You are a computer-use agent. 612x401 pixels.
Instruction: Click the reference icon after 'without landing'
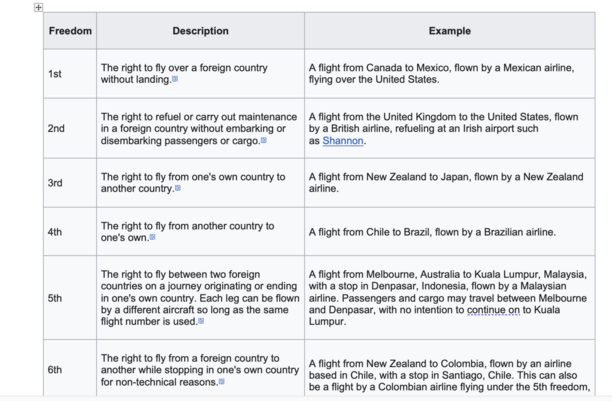(x=175, y=79)
